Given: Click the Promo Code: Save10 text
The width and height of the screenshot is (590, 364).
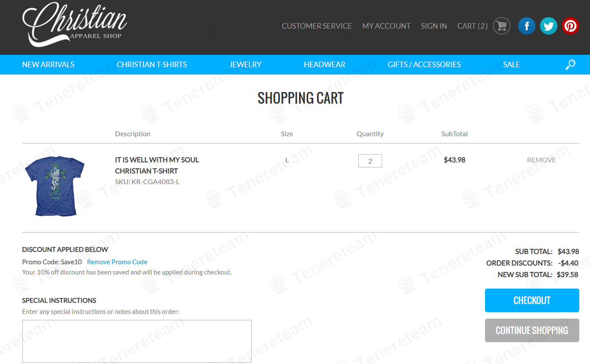Looking at the screenshot, I should (x=52, y=262).
